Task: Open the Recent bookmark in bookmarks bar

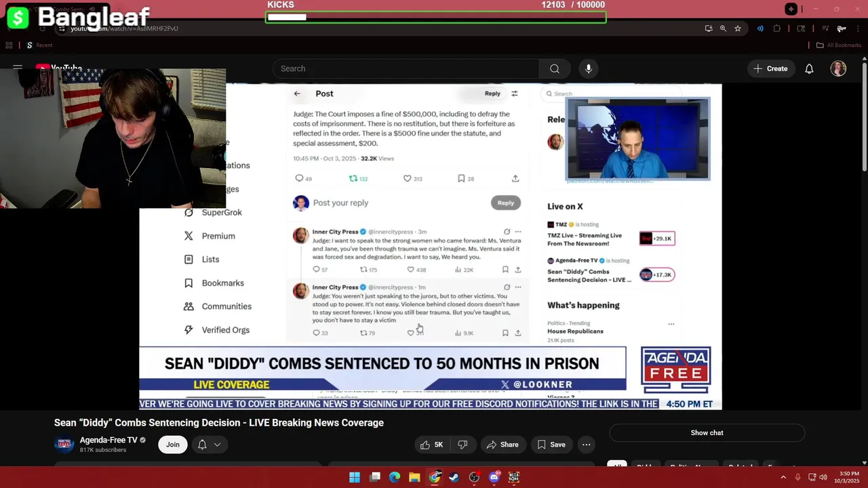Action: 39,45
